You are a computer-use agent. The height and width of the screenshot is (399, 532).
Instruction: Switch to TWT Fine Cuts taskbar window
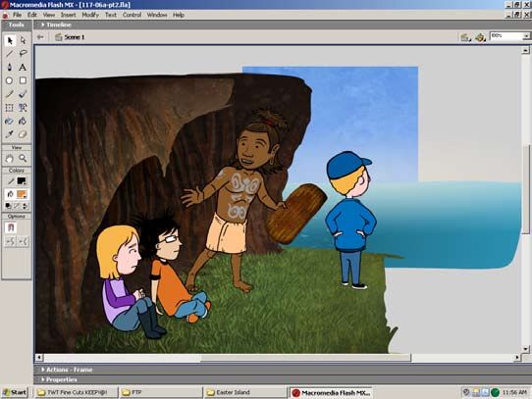(x=77, y=392)
